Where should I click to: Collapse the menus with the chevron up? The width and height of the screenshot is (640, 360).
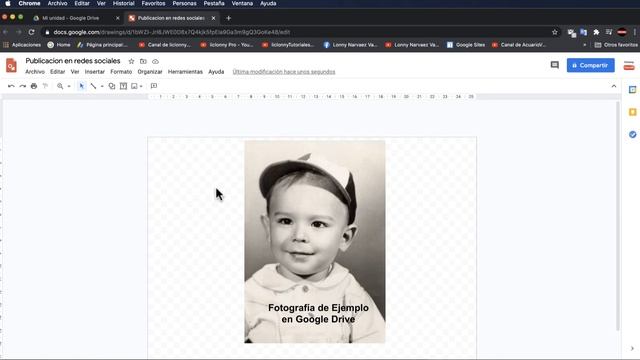(x=614, y=86)
